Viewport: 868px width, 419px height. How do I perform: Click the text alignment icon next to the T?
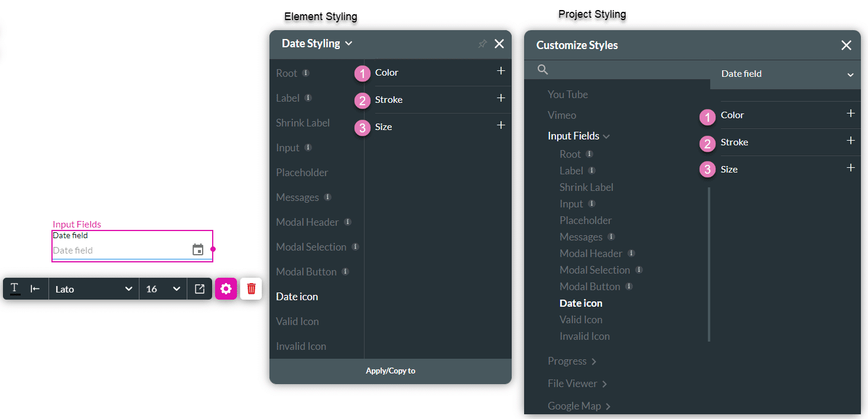35,288
